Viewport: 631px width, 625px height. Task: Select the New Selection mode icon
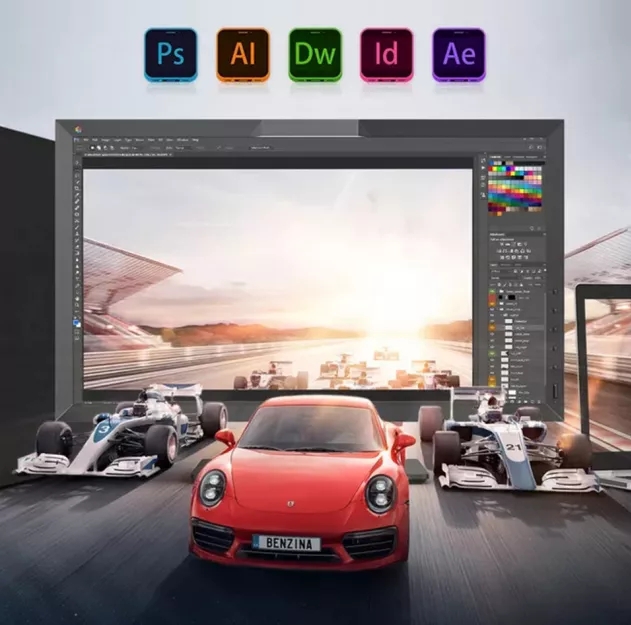click(x=93, y=148)
